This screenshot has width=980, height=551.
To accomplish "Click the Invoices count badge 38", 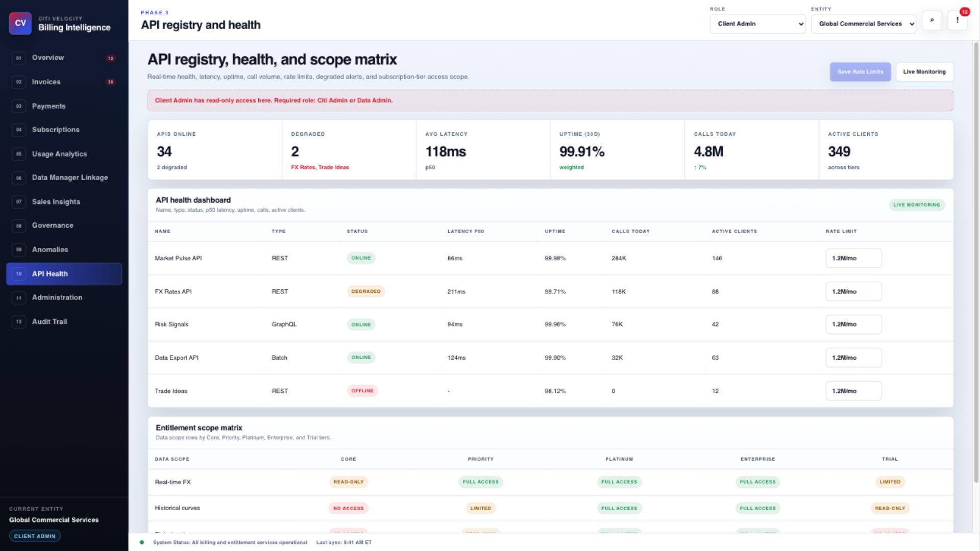I will [110, 82].
